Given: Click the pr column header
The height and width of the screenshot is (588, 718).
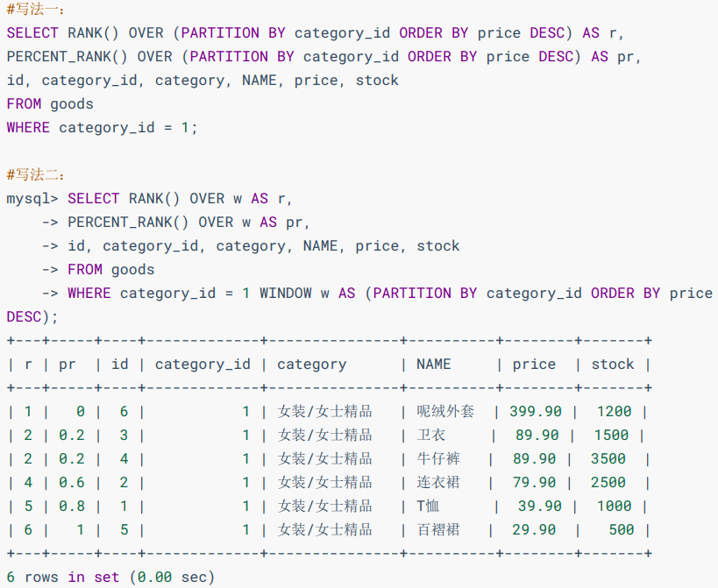Looking at the screenshot, I should pos(68,365).
